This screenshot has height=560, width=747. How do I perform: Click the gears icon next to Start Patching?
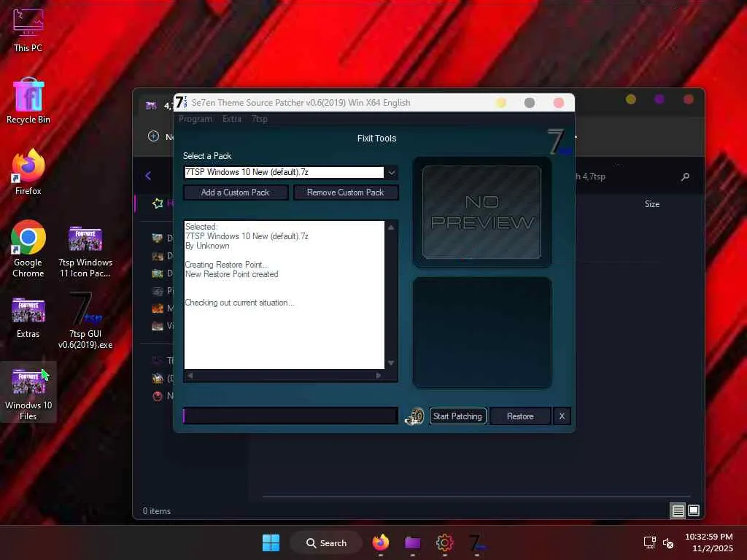click(414, 416)
